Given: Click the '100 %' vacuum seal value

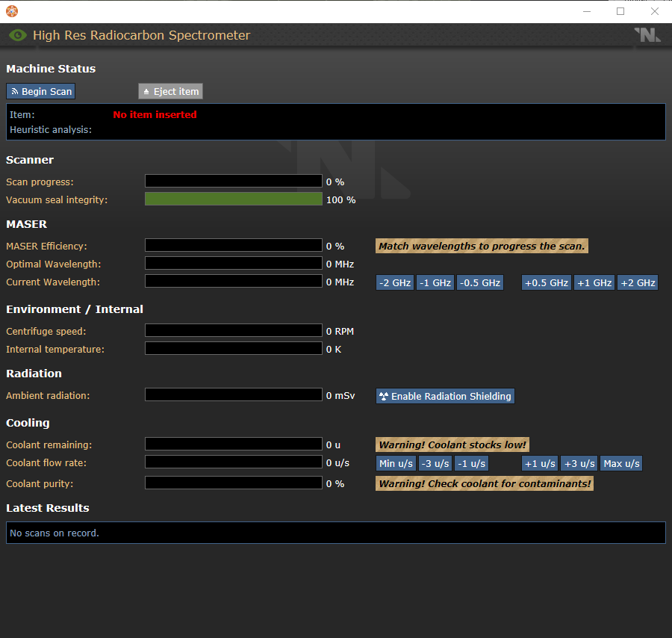Looking at the screenshot, I should tap(340, 199).
